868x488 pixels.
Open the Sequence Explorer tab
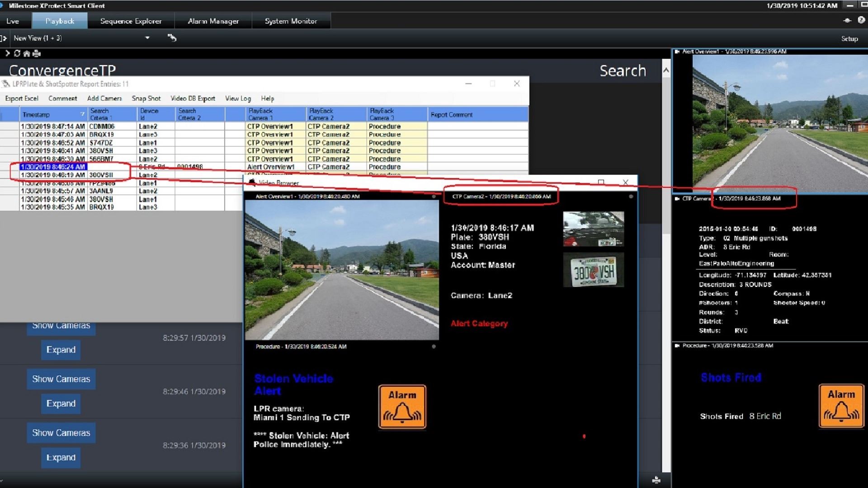131,21
